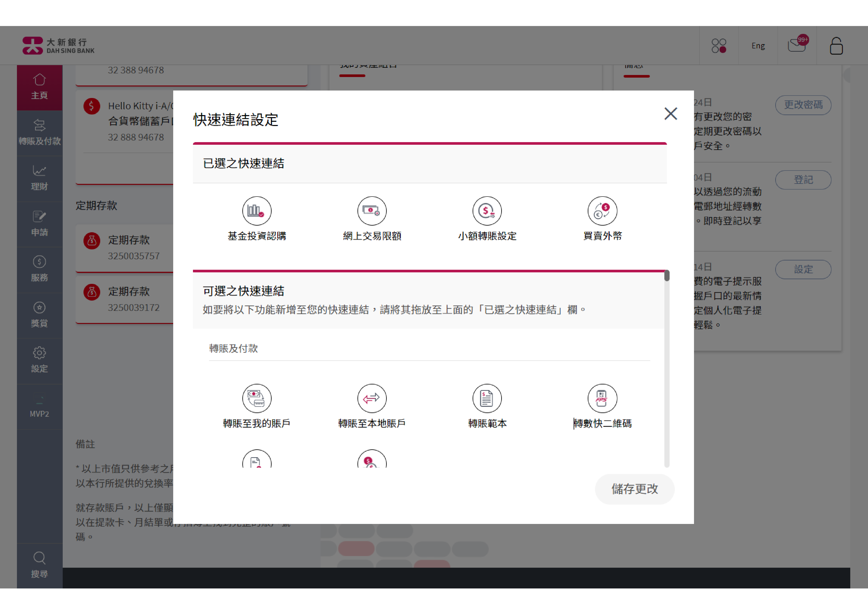Open 服務 in the sidebar
The width and height of the screenshot is (868, 607).
coord(39,270)
